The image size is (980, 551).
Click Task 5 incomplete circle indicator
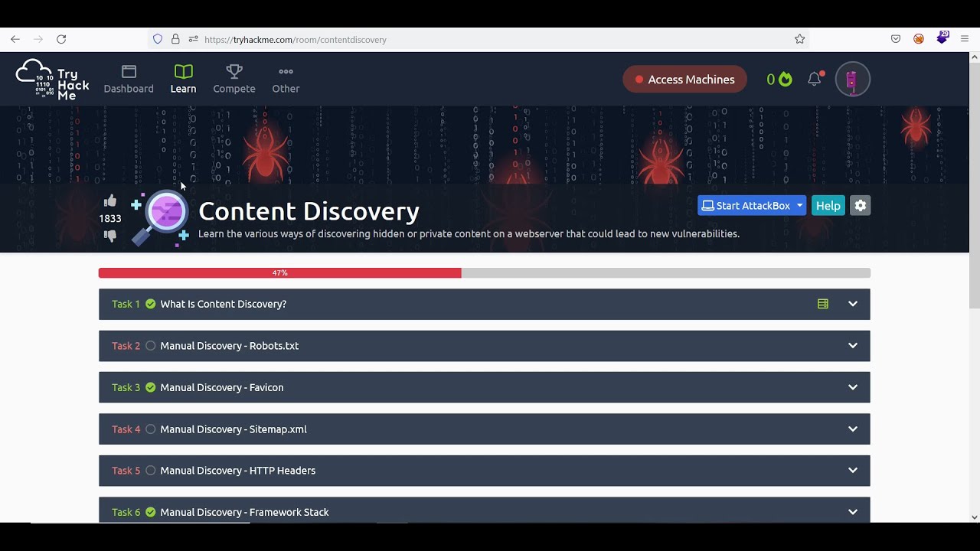(x=151, y=471)
